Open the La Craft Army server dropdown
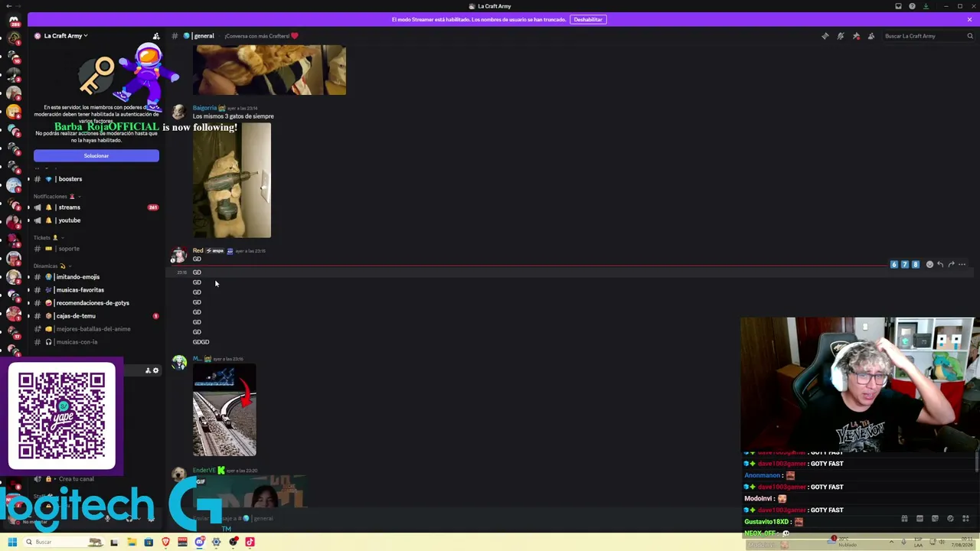The width and height of the screenshot is (980, 551). [x=65, y=36]
